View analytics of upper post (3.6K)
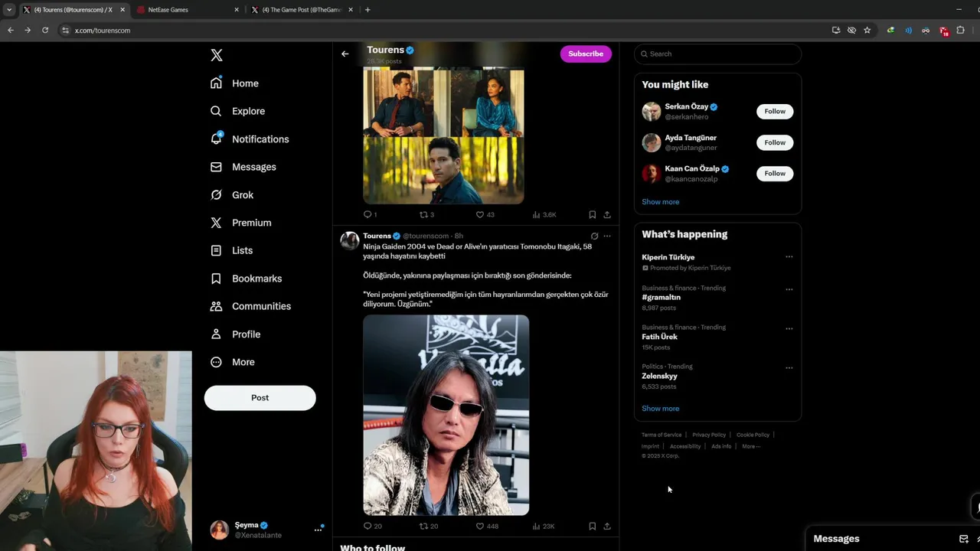980x551 pixels. (544, 215)
